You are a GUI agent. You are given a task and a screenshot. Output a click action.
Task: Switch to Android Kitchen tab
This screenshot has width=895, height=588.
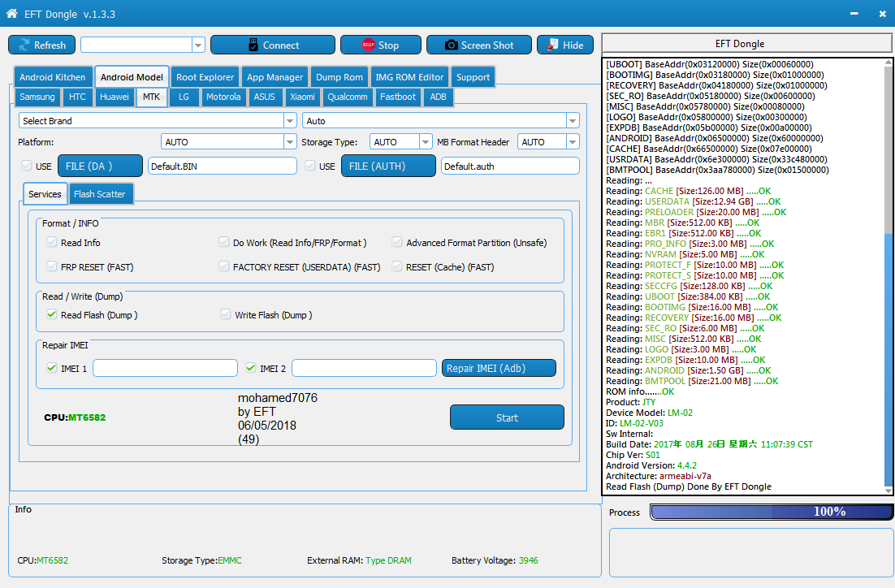pos(53,77)
